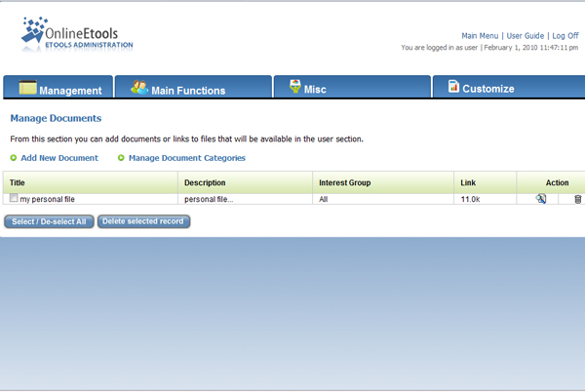The image size is (585, 392).
Task: Open the User Guide link
Action: [525, 36]
